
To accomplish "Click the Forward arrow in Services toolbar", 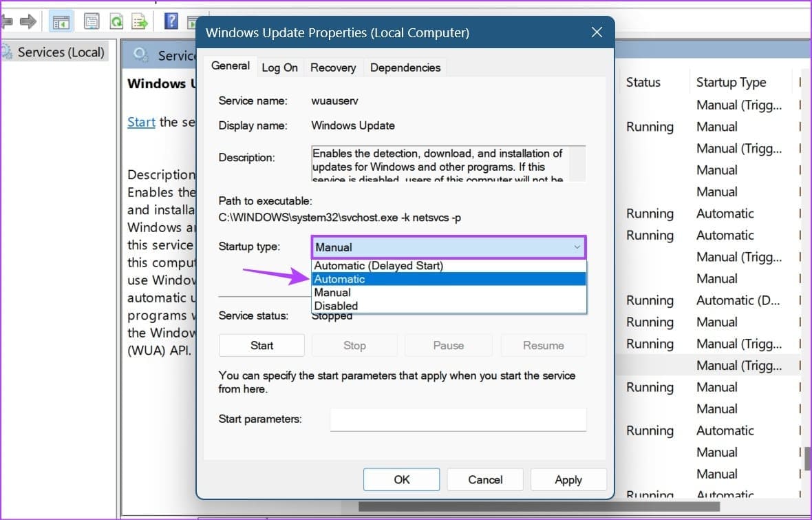I will pyautogui.click(x=28, y=21).
